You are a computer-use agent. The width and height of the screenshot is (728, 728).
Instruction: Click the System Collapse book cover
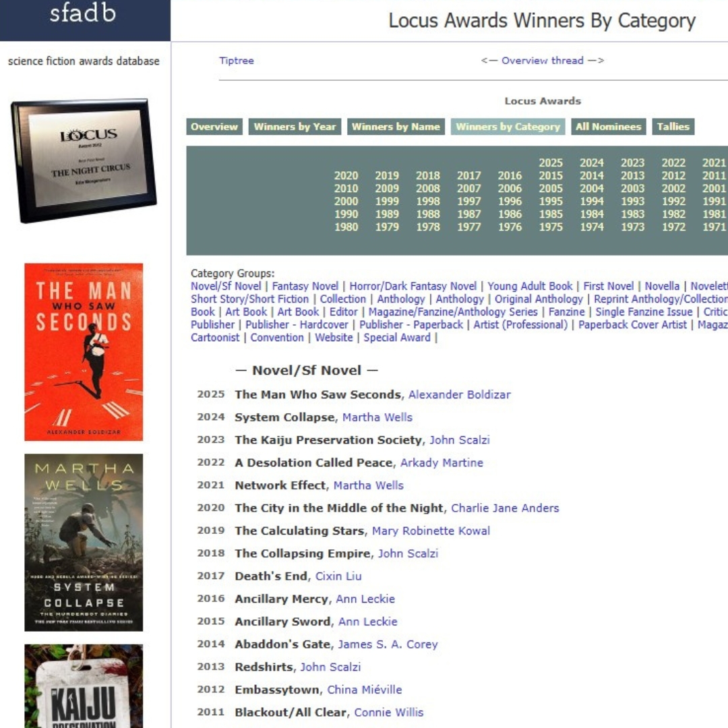84,542
